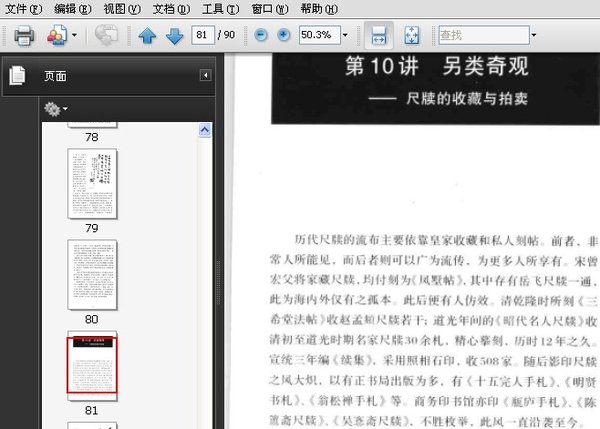Go to previous page with up arrow

(147, 36)
